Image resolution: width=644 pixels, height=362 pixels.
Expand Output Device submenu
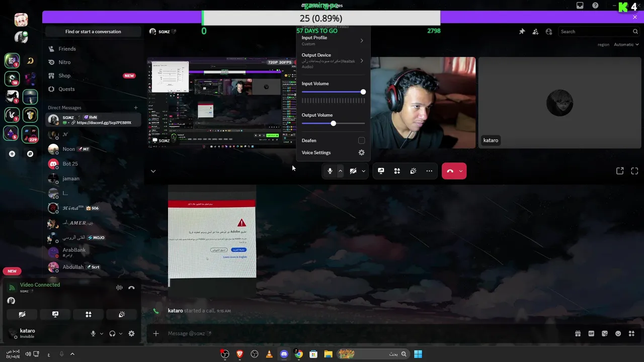[333, 60]
